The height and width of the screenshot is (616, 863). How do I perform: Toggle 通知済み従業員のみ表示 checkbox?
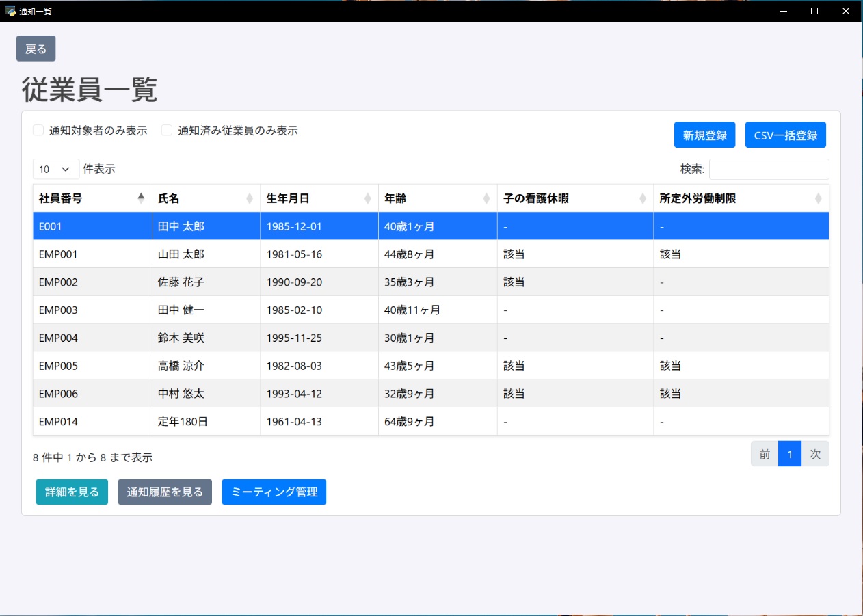click(167, 131)
